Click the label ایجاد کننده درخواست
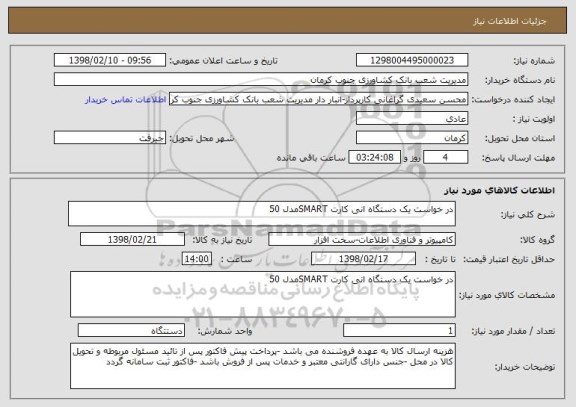 (513, 100)
